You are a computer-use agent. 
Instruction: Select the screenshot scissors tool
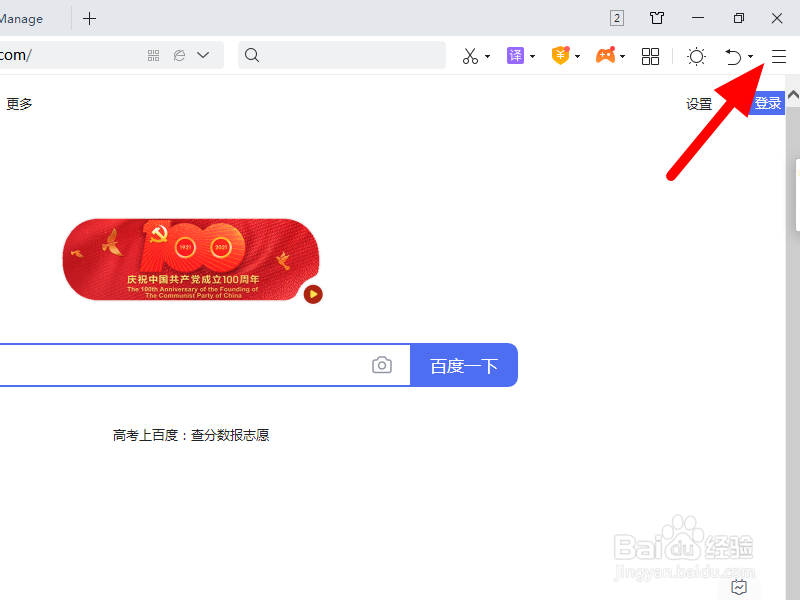point(470,57)
